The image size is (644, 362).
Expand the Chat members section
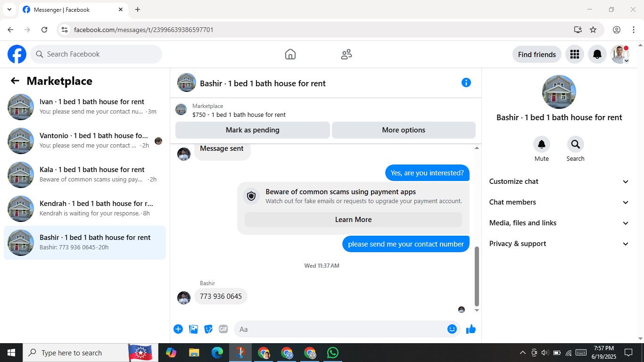(x=559, y=202)
